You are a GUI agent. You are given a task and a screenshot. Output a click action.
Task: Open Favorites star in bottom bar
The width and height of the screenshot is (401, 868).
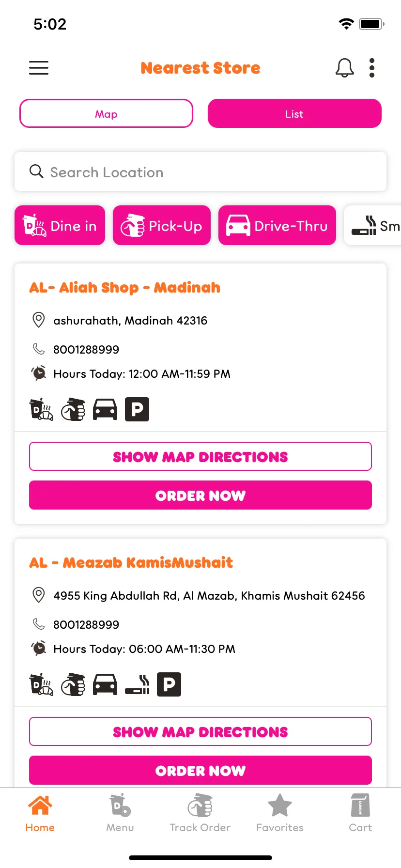pyautogui.click(x=280, y=813)
